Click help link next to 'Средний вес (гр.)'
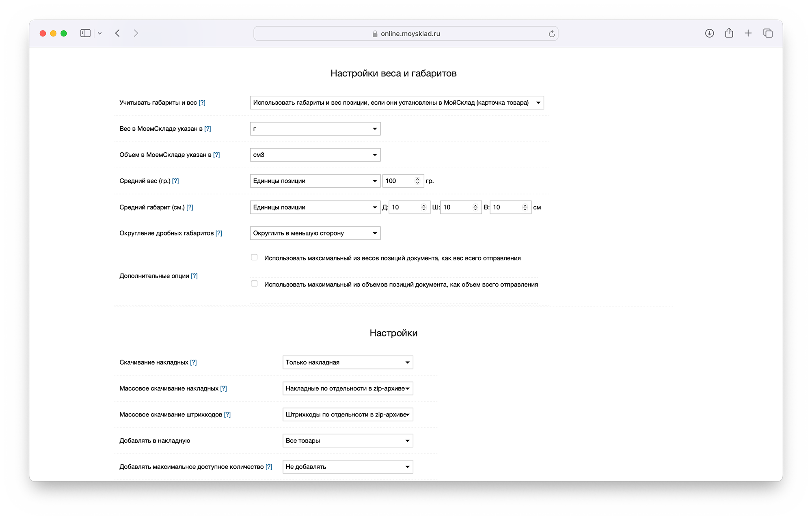The image size is (812, 520). (x=175, y=181)
